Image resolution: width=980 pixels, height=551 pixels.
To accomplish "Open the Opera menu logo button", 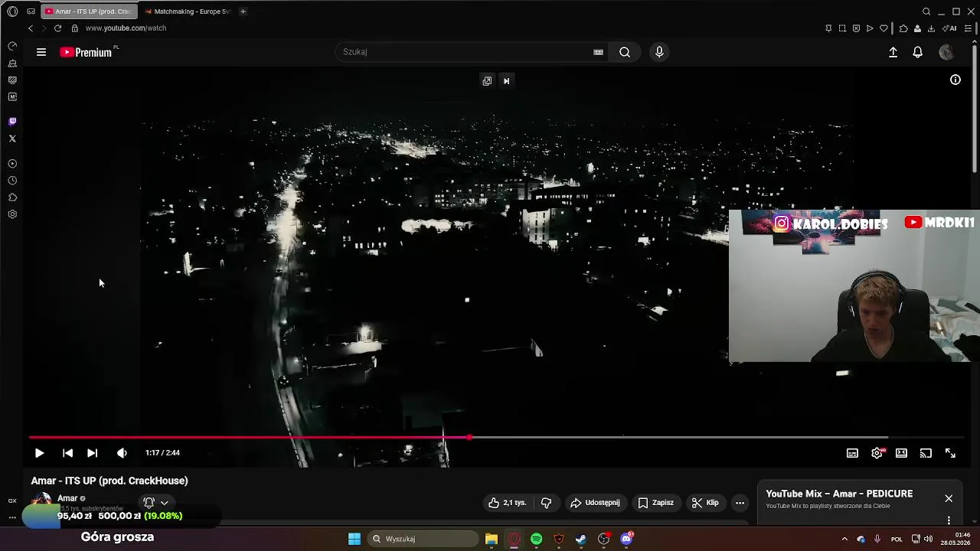I will coord(12,11).
